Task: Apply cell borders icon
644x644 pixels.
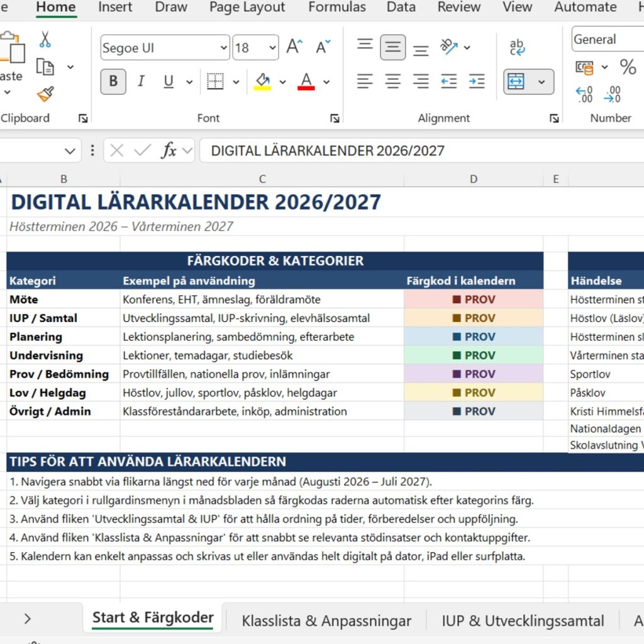Action: tap(215, 81)
